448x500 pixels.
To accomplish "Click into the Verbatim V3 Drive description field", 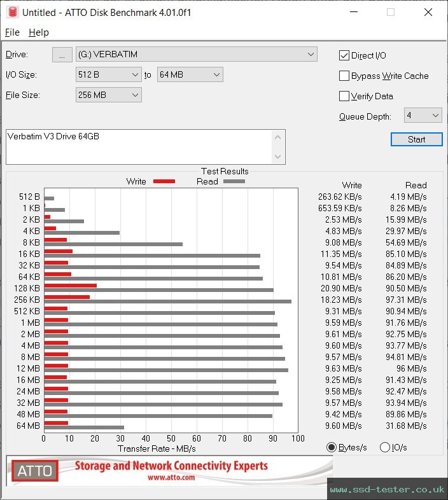I will point(139,147).
